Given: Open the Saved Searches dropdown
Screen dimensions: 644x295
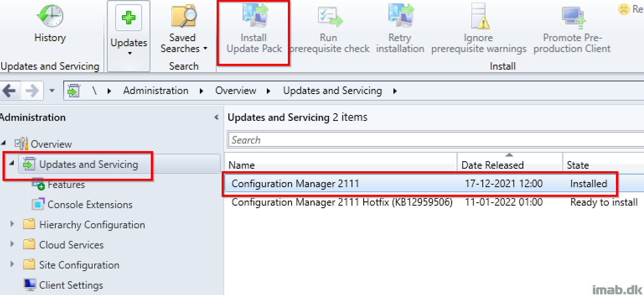Looking at the screenshot, I should 184,43.
